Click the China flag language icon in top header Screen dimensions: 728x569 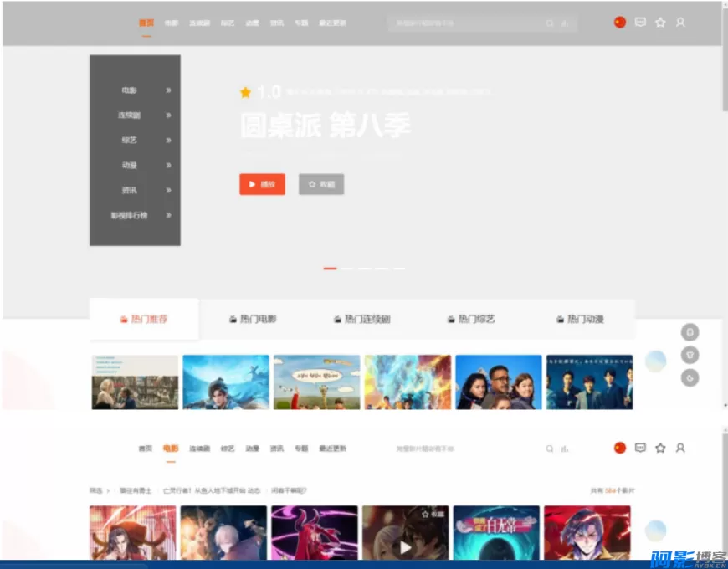point(619,23)
